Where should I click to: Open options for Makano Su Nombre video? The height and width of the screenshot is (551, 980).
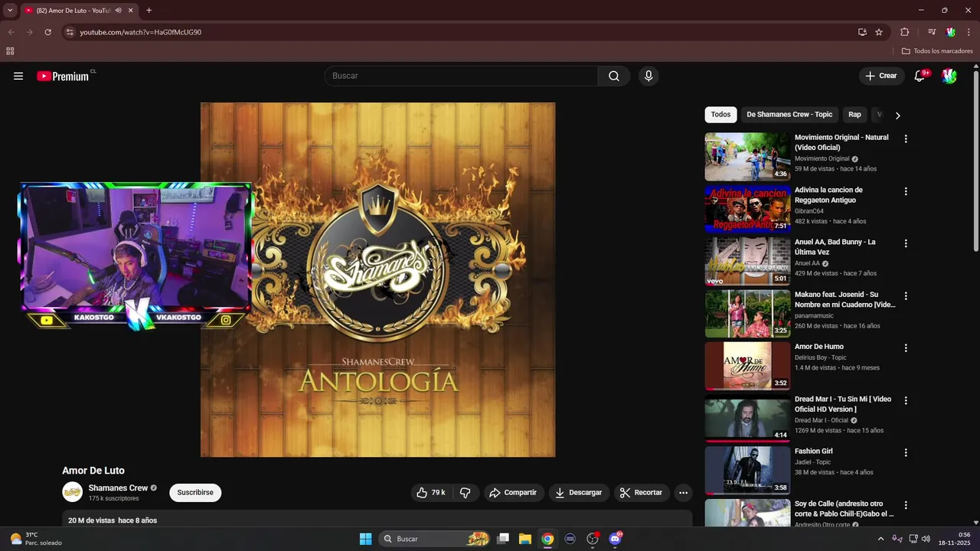pos(906,295)
